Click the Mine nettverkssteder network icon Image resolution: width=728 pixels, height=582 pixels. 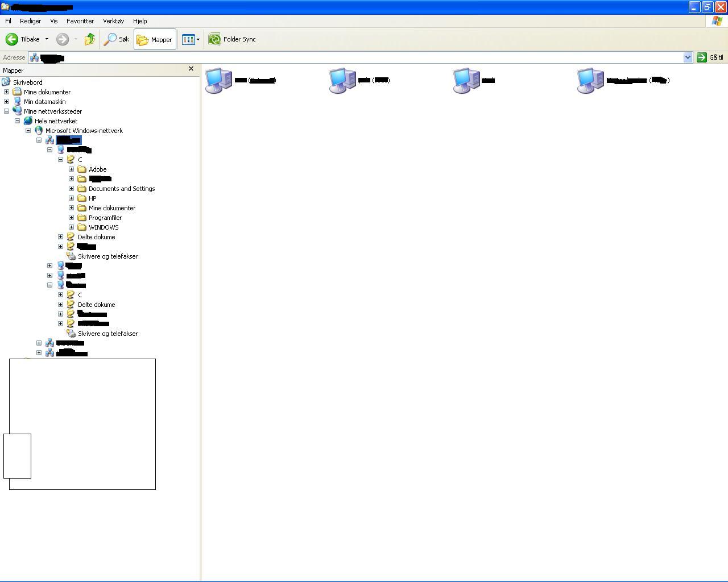click(17, 111)
